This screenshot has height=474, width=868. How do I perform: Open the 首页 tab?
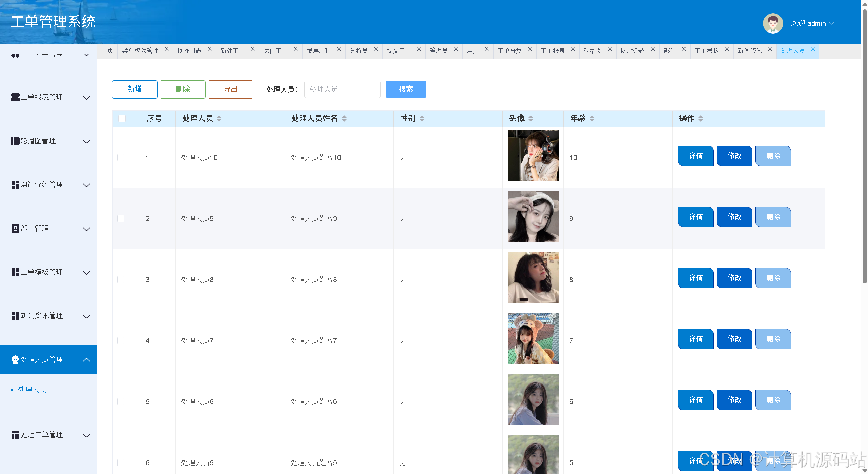coord(107,51)
